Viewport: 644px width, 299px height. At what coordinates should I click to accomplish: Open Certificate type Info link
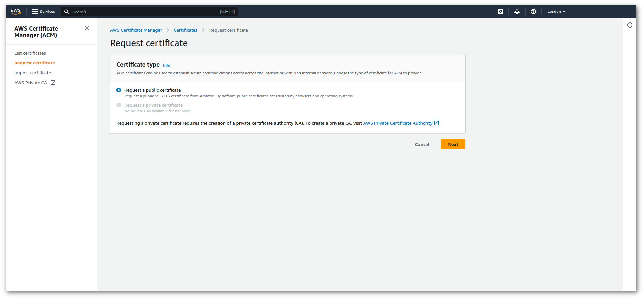coord(167,65)
